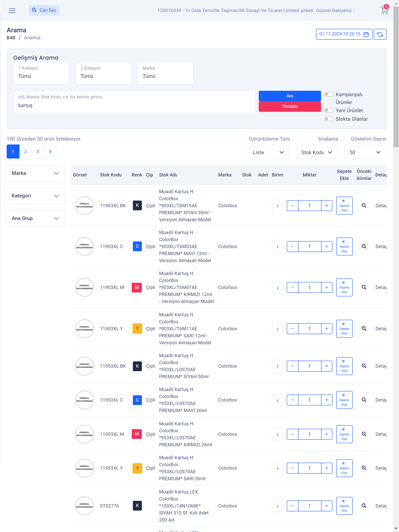Click the blue C color badge of 11903XL C
399x532 pixels.
pos(137,246)
